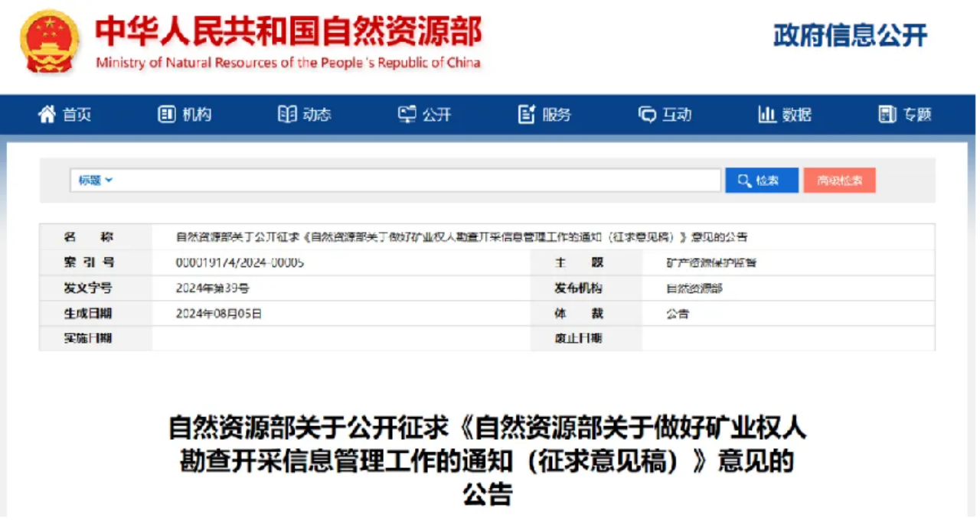
Task: Click the 废止日期 label cell
Action: tap(586, 338)
